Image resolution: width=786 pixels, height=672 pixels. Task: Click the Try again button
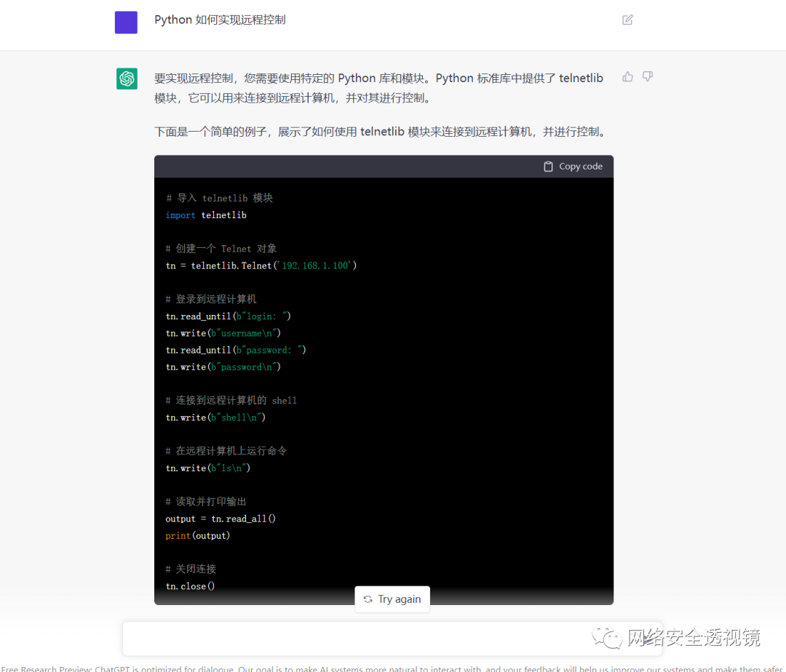(392, 599)
